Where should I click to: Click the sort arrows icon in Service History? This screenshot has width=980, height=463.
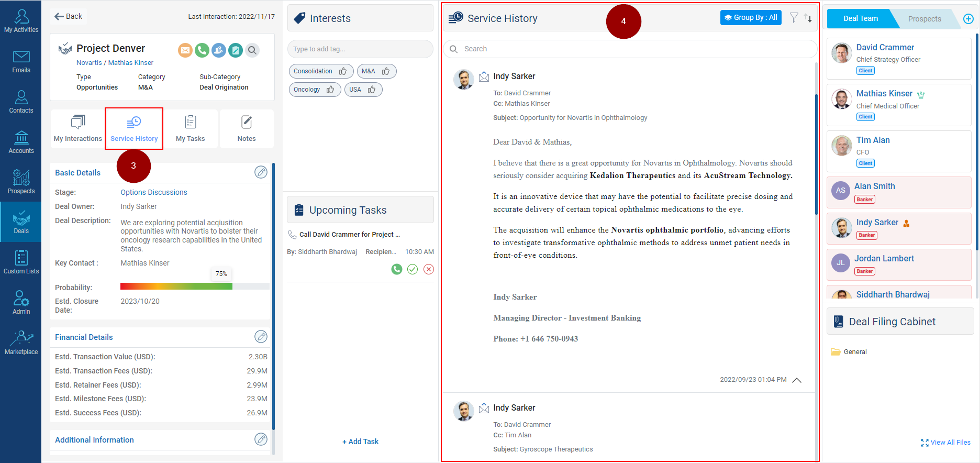pyautogui.click(x=808, y=18)
